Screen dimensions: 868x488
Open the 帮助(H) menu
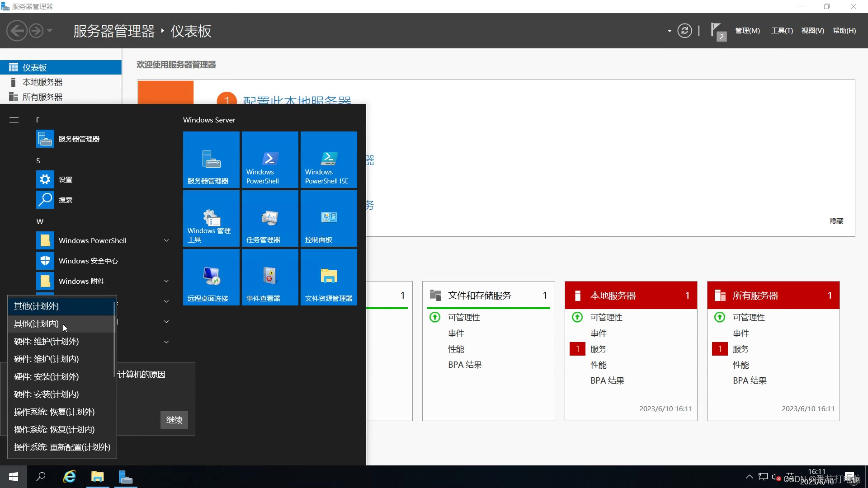tap(844, 31)
